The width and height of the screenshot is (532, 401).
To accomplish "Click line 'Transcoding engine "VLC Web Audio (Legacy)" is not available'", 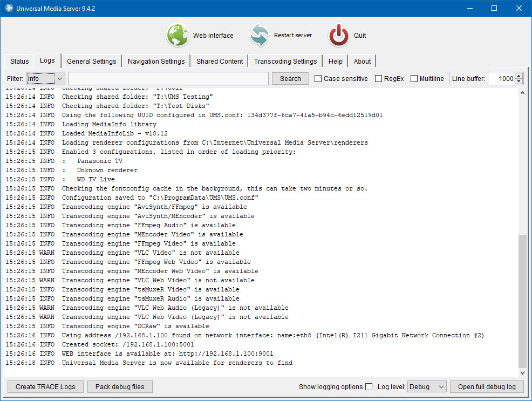I will [x=147, y=308].
